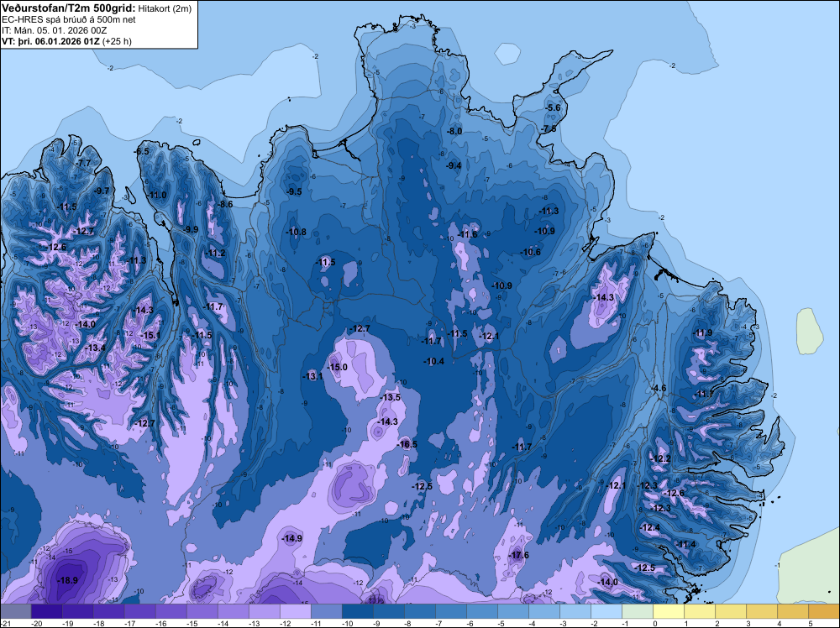Click the -13.4 temperature value
840x628 pixels.
(x=96, y=348)
